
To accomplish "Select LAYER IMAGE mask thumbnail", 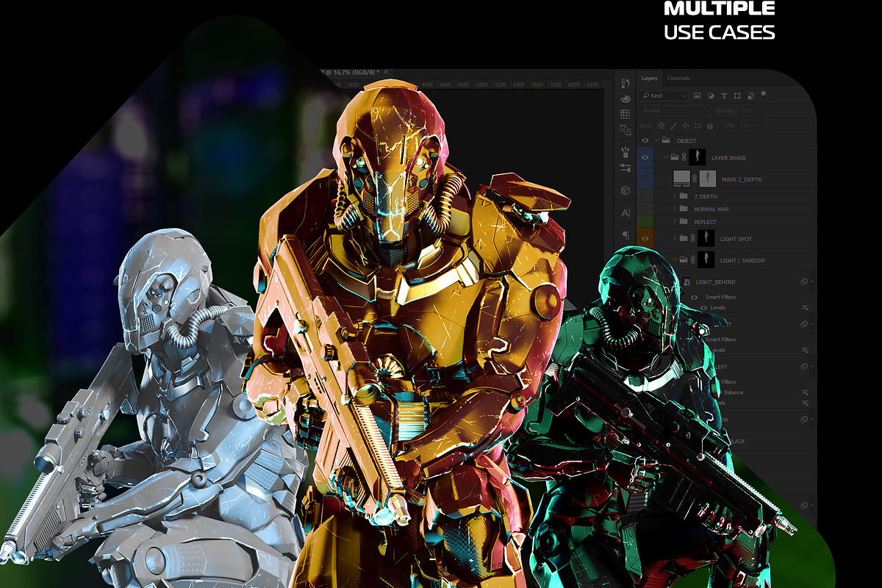I will click(698, 157).
